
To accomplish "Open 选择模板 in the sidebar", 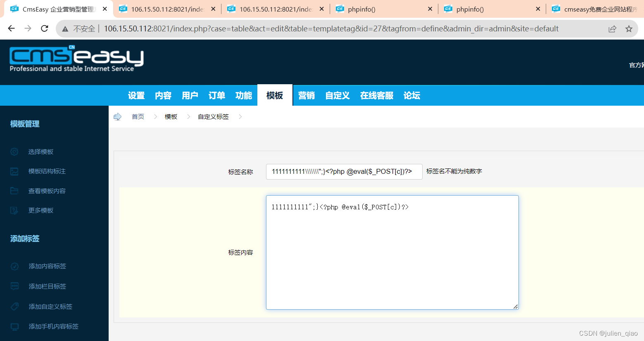I will click(41, 152).
